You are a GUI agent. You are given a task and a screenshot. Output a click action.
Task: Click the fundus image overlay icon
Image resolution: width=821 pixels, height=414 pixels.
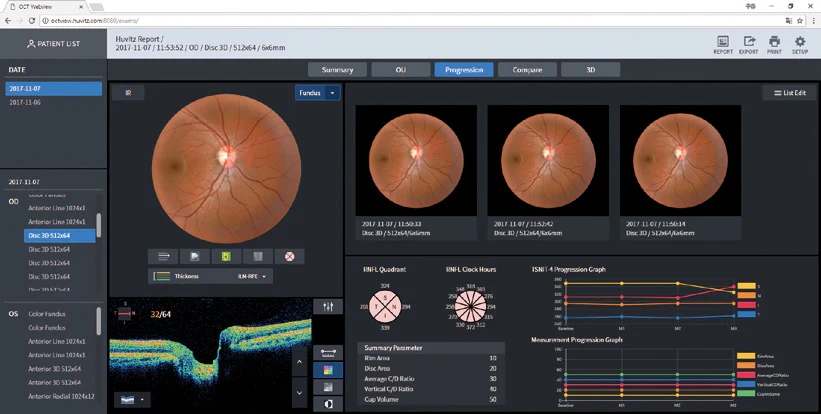pos(195,256)
